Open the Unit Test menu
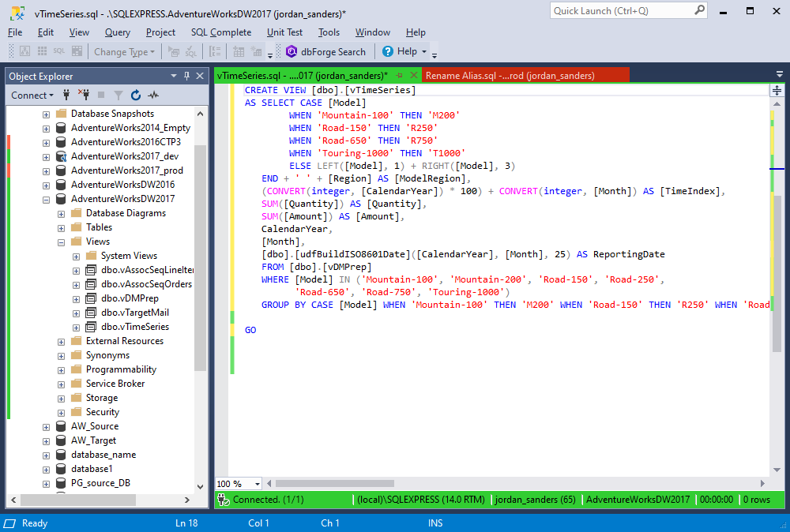Image resolution: width=790 pixels, height=532 pixels. (284, 32)
